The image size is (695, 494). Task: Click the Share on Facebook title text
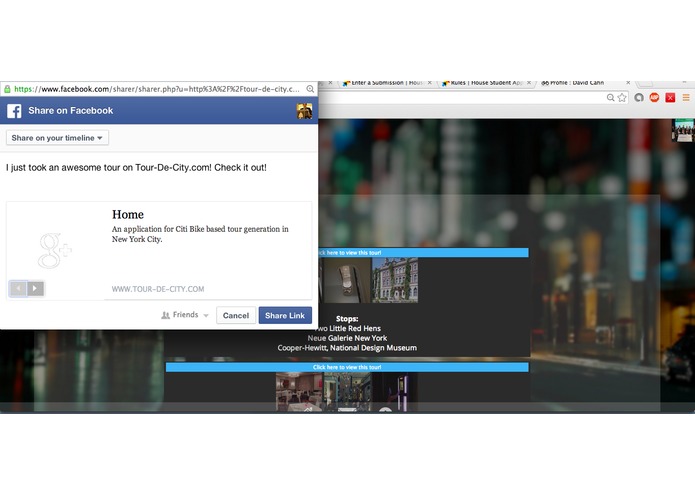70,111
